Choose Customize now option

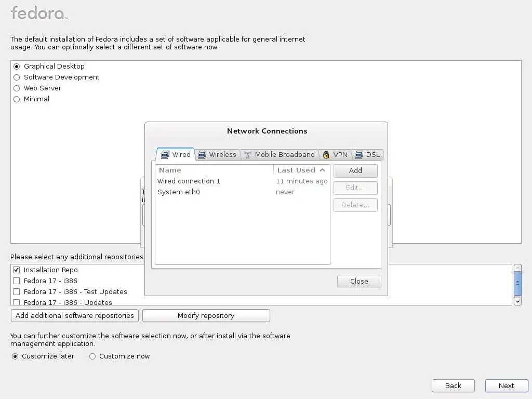[x=92, y=356]
